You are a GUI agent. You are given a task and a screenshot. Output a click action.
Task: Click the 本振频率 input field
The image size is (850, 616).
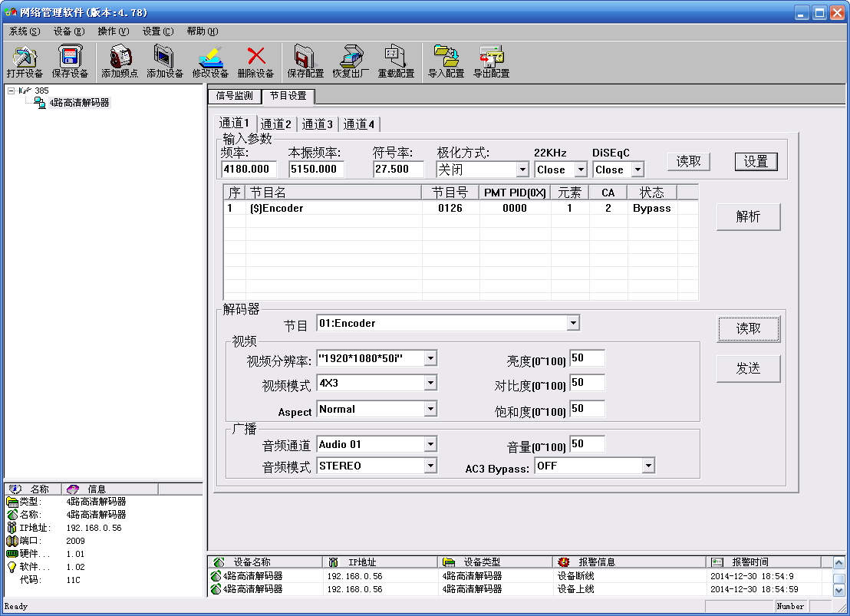tap(316, 170)
